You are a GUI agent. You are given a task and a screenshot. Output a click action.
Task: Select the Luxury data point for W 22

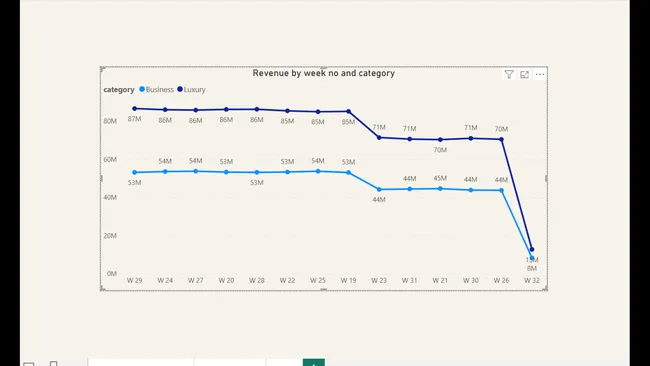tap(287, 111)
